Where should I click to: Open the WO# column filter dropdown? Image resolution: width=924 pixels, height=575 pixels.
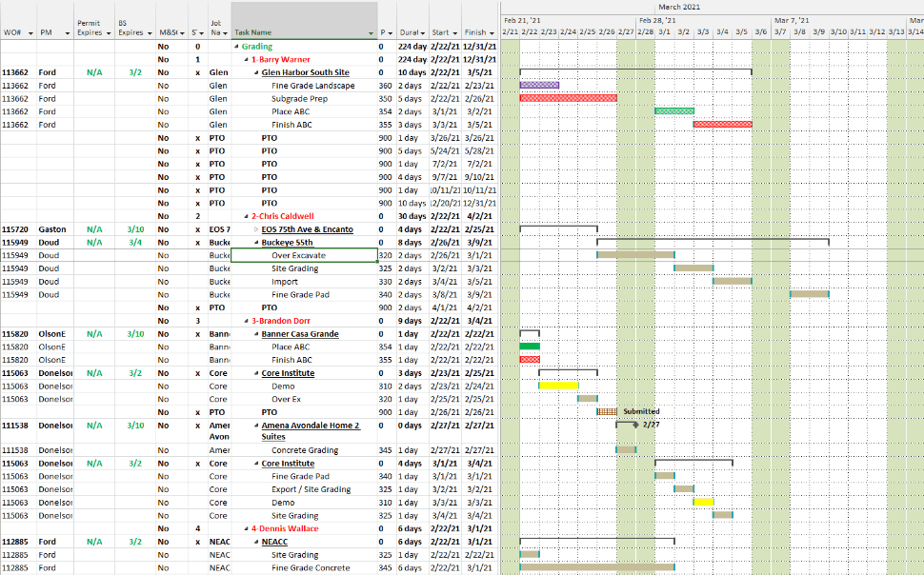[x=30, y=33]
